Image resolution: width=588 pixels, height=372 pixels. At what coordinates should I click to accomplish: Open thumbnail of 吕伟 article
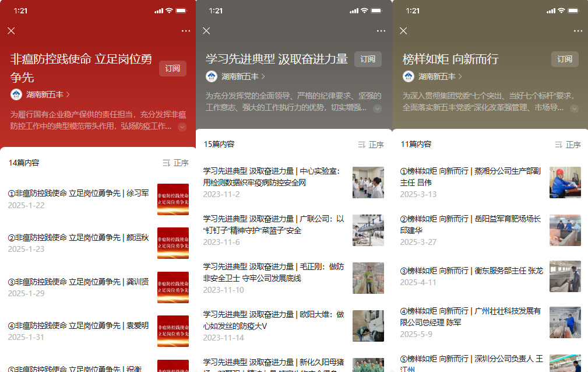565,183
